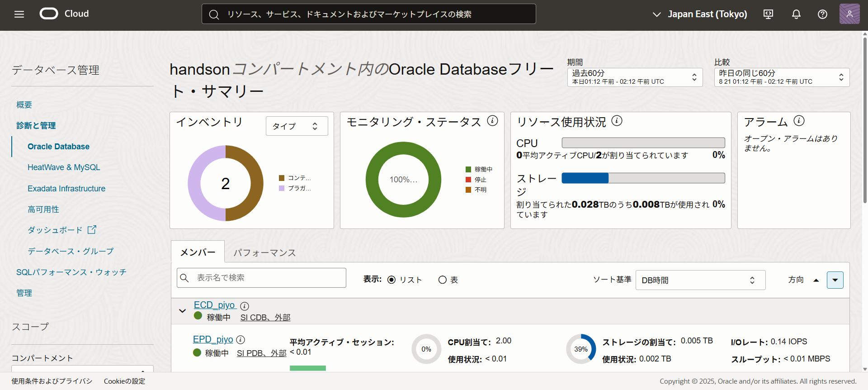868x390 pixels.
Task: Open the notifications bell
Action: tap(796, 14)
